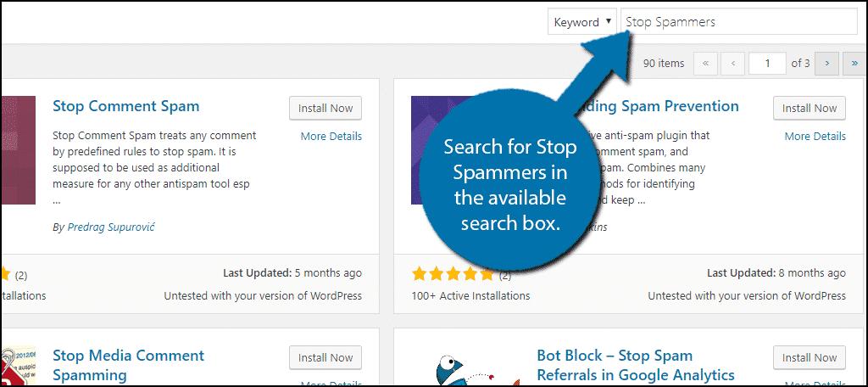Image resolution: width=868 pixels, height=387 pixels.
Task: View More Details for Spam Prevention plugin
Action: click(815, 136)
